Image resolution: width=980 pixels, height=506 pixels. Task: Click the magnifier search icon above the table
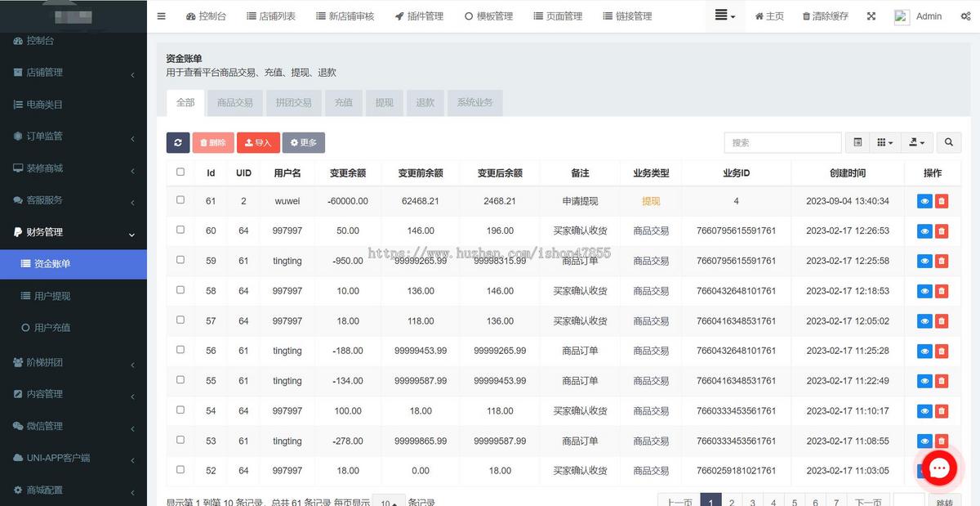(x=948, y=142)
